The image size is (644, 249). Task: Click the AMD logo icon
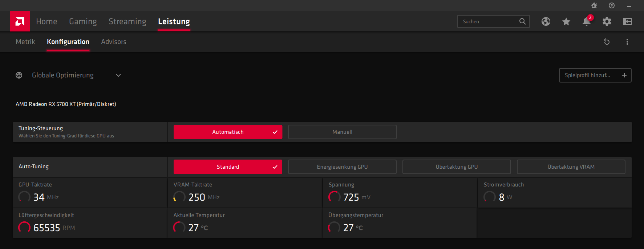pos(20,21)
